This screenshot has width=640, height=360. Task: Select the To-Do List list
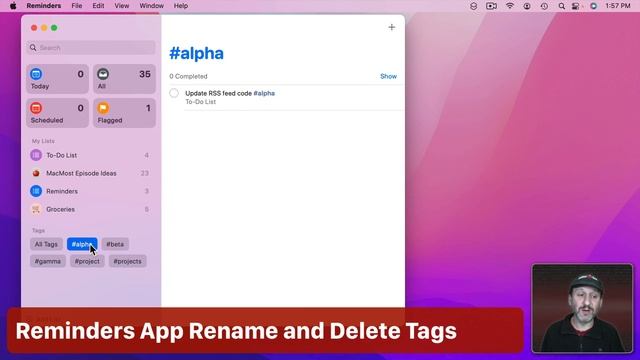click(x=91, y=155)
